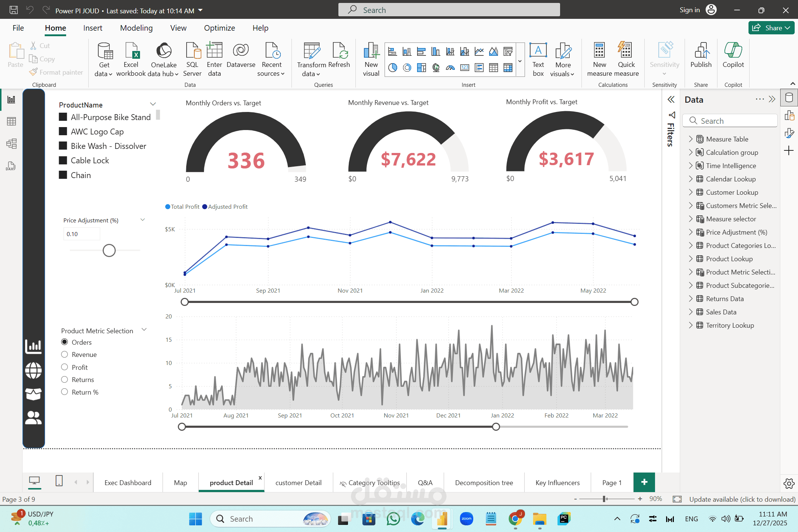Select the Profit metric radio button
The width and height of the screenshot is (798, 532).
pyautogui.click(x=65, y=367)
